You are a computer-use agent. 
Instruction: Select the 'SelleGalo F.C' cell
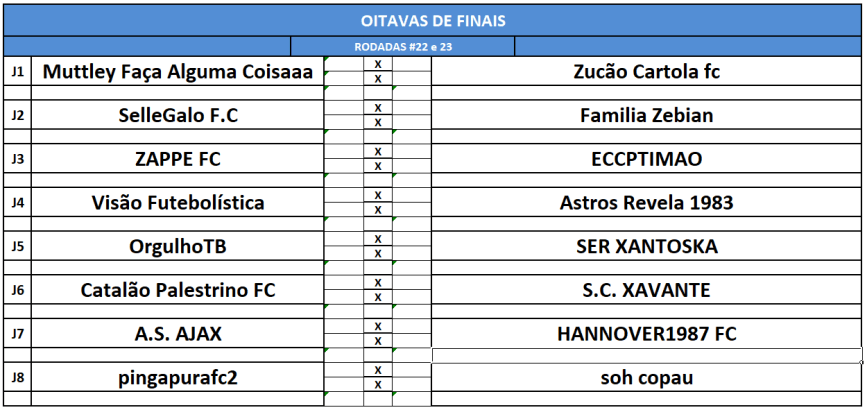(x=178, y=115)
